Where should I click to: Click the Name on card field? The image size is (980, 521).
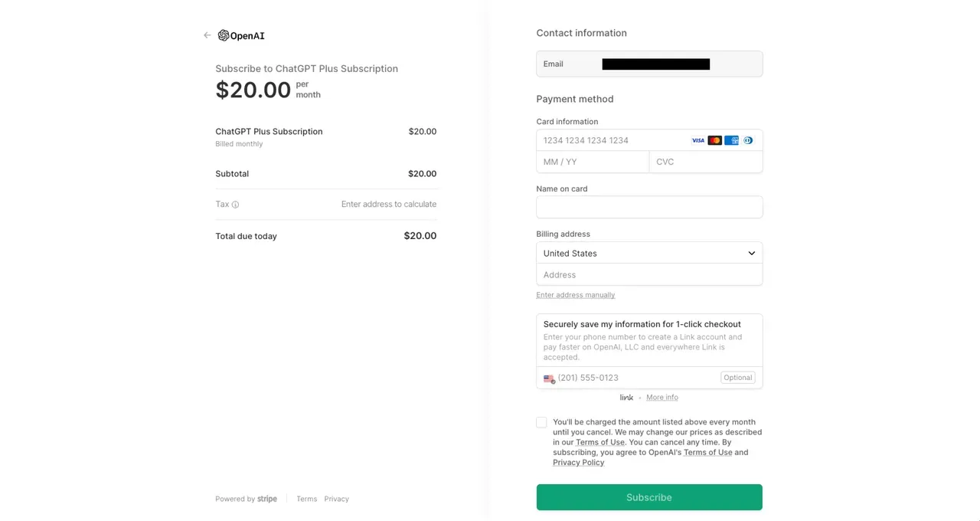(649, 207)
